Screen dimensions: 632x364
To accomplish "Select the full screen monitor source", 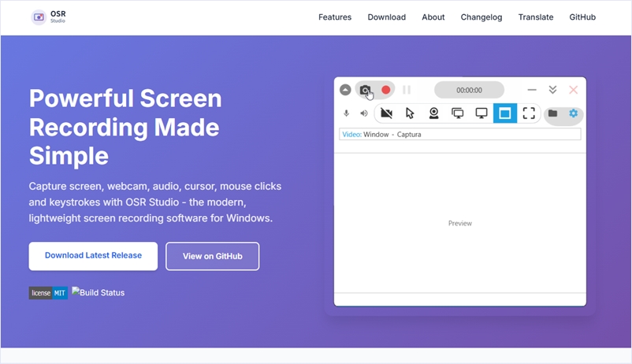I will 481,113.
